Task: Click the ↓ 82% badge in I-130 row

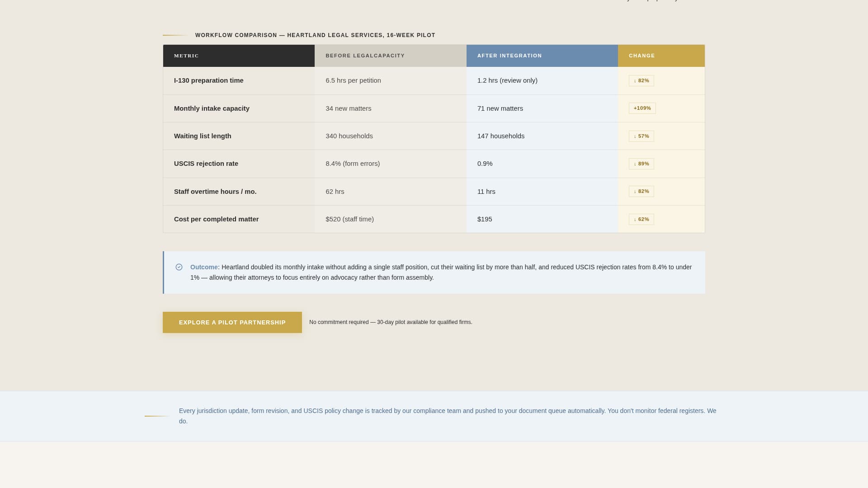Action: click(x=642, y=80)
